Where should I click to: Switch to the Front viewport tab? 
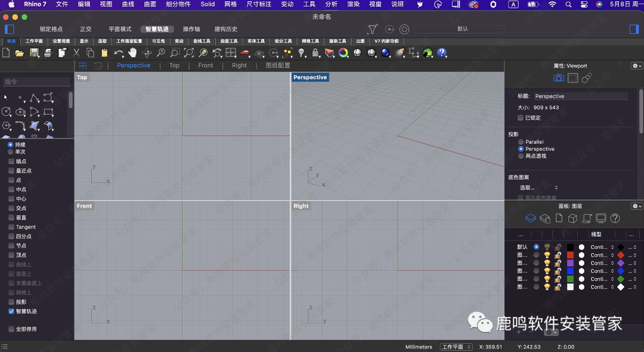point(205,66)
